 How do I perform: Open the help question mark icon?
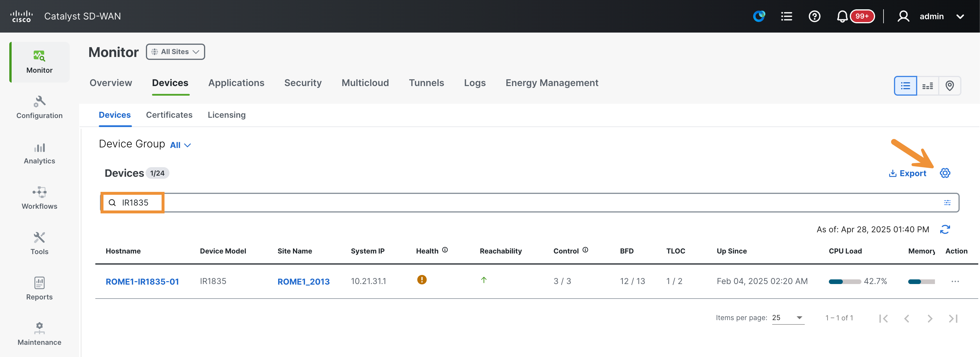pos(814,16)
